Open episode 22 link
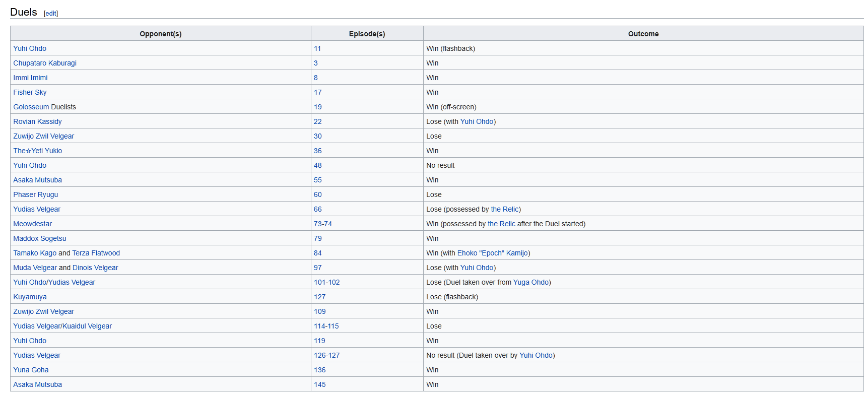Screen dimensions: 868x395 (x=318, y=121)
